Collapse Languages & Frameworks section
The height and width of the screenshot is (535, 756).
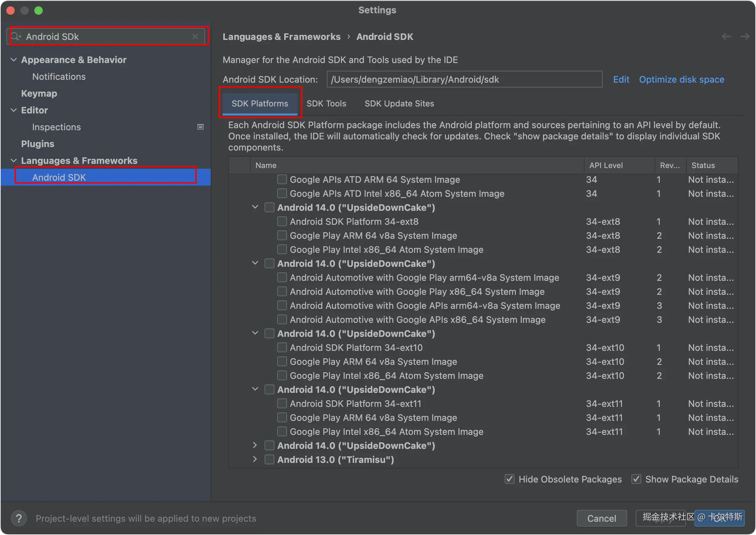14,160
